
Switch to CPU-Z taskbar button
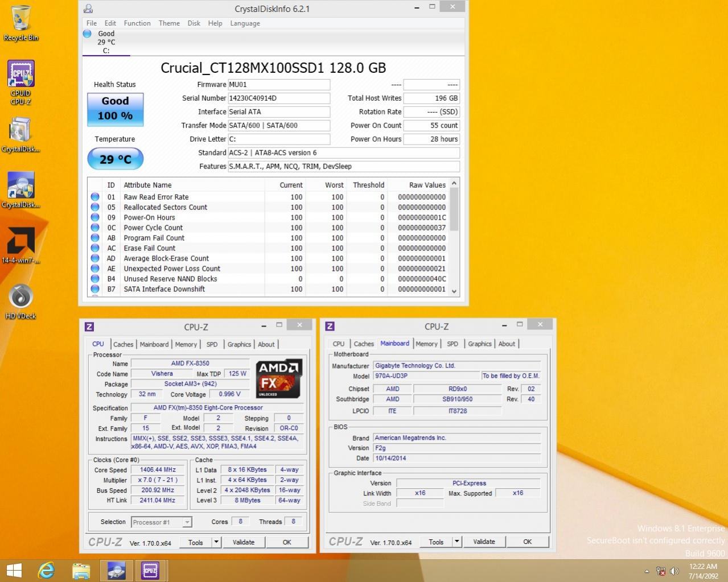click(x=150, y=571)
